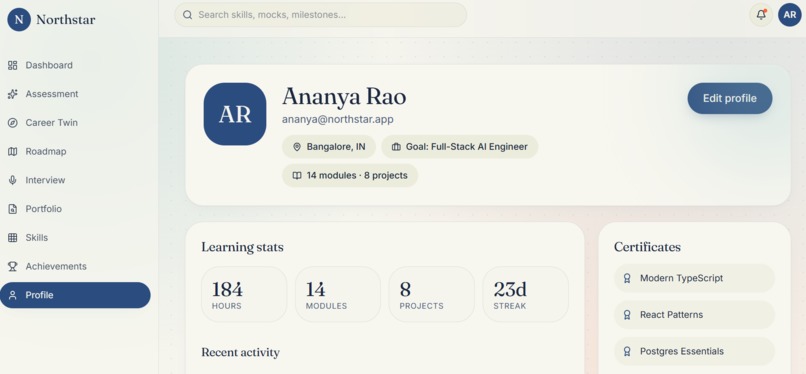The width and height of the screenshot is (806, 374).
Task: Go to Portfolio page
Action: click(x=75, y=209)
